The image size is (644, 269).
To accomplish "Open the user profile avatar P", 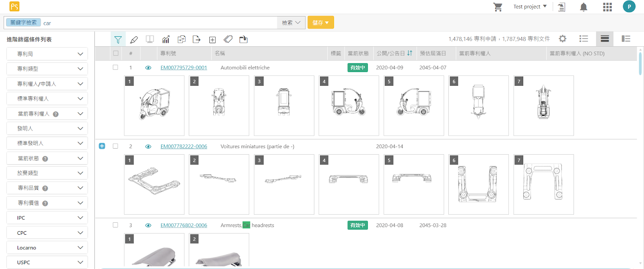I will coord(629,6).
